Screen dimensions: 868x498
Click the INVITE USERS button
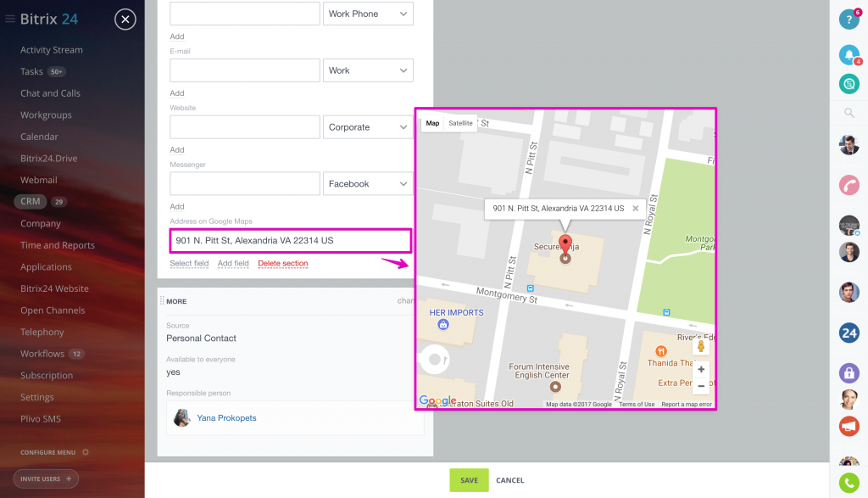point(46,478)
